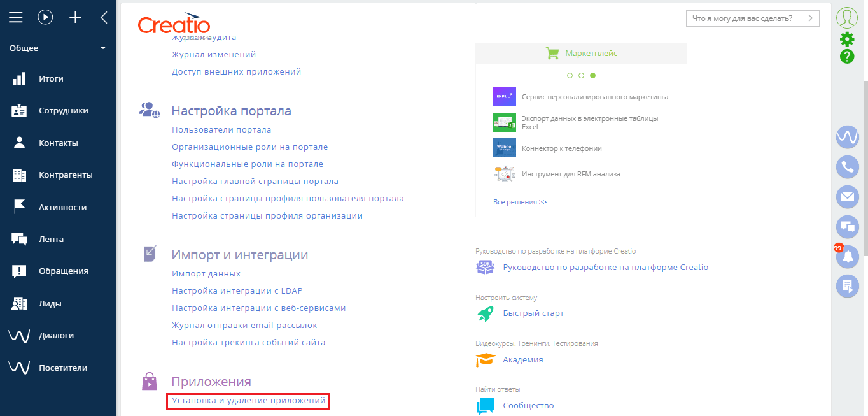Open the green settings gear icon
868x416 pixels.
pyautogui.click(x=846, y=39)
